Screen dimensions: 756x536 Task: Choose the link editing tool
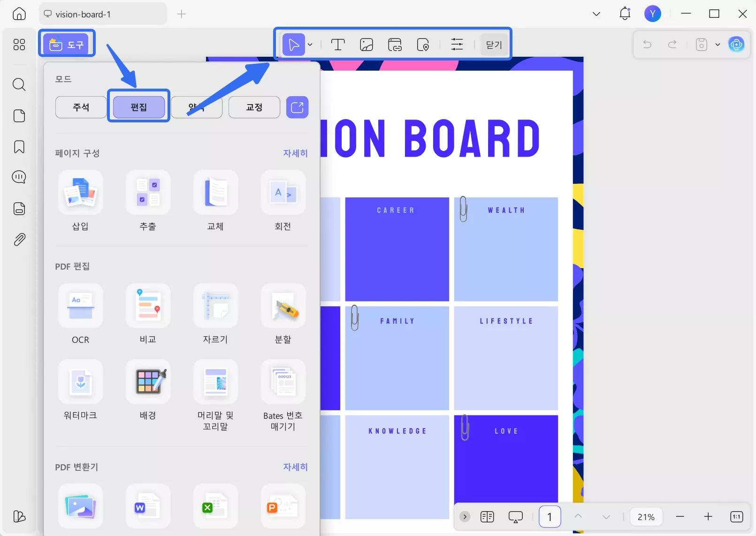[395, 45]
